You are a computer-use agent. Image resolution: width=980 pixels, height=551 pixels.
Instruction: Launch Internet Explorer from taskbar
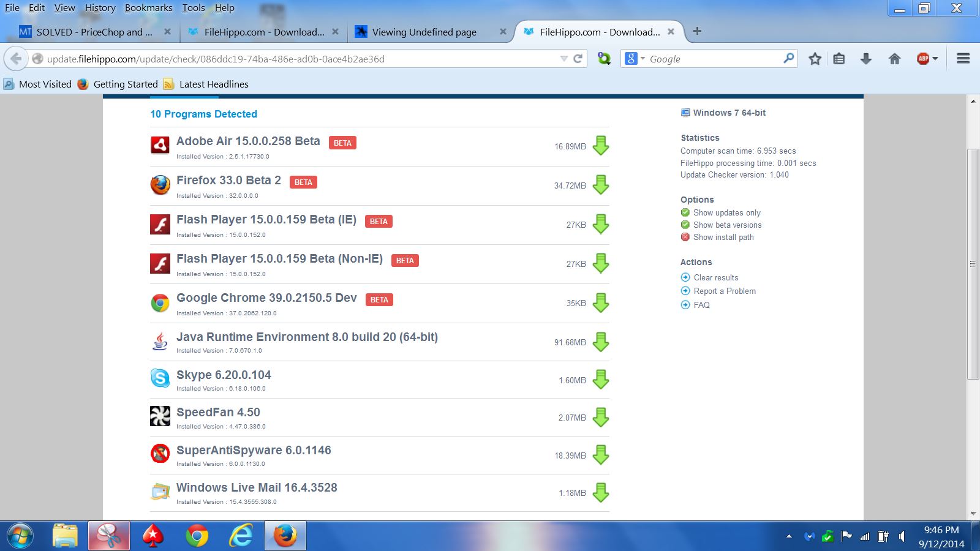point(241,536)
